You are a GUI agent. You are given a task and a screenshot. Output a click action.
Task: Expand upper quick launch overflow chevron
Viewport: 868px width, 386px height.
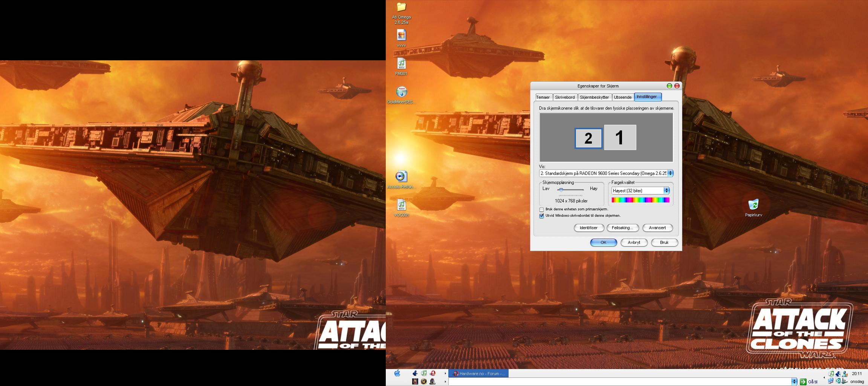(x=445, y=373)
